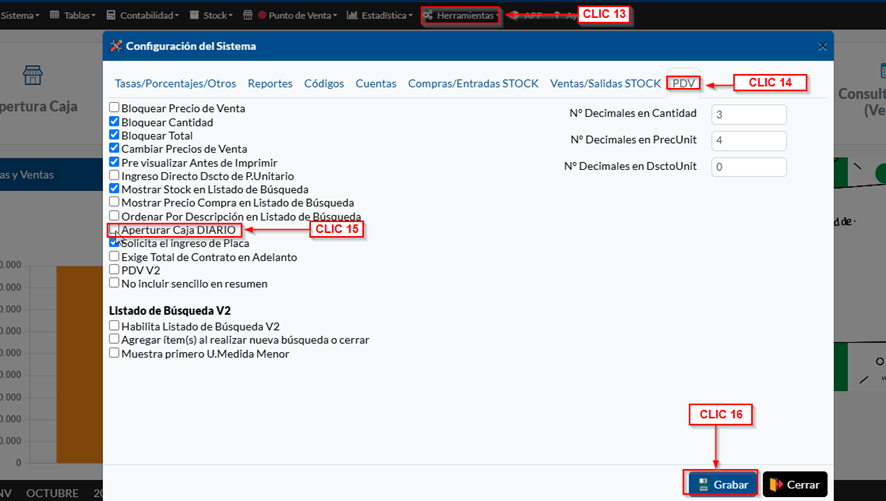This screenshot has width=886, height=501.
Task: Close the Configuración del Sistema dialog with X
Action: (822, 46)
